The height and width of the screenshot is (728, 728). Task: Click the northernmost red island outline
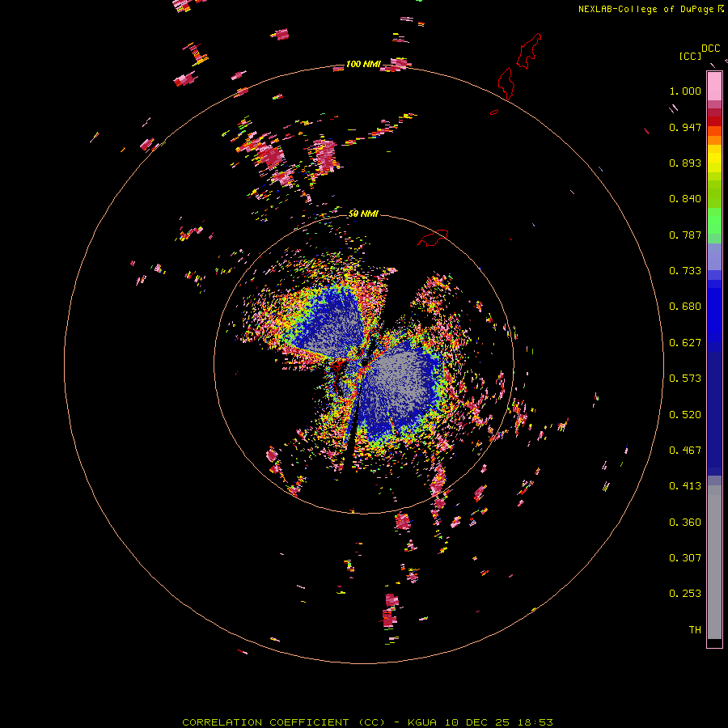click(529, 51)
